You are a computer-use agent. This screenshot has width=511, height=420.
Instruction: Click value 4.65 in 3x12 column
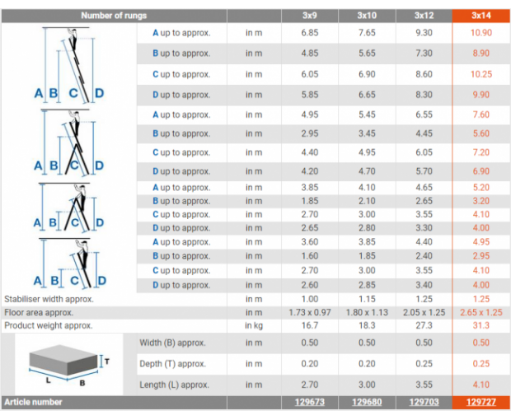pyautogui.click(x=424, y=188)
